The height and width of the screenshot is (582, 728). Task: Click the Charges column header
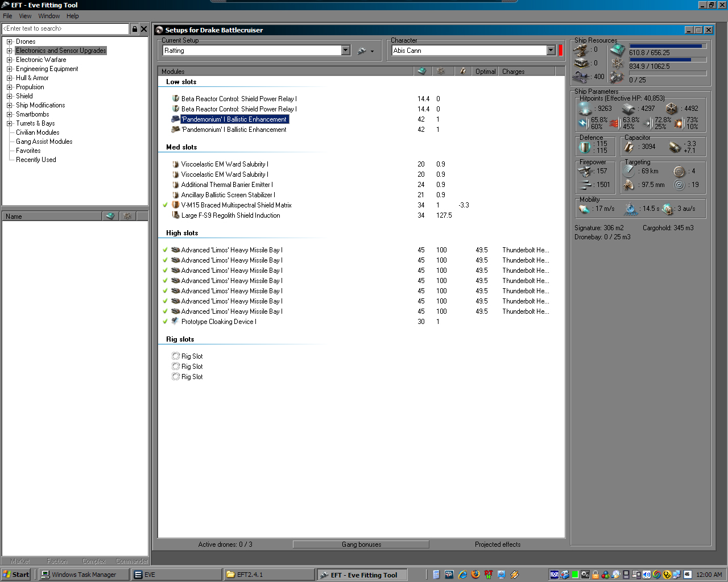[527, 71]
